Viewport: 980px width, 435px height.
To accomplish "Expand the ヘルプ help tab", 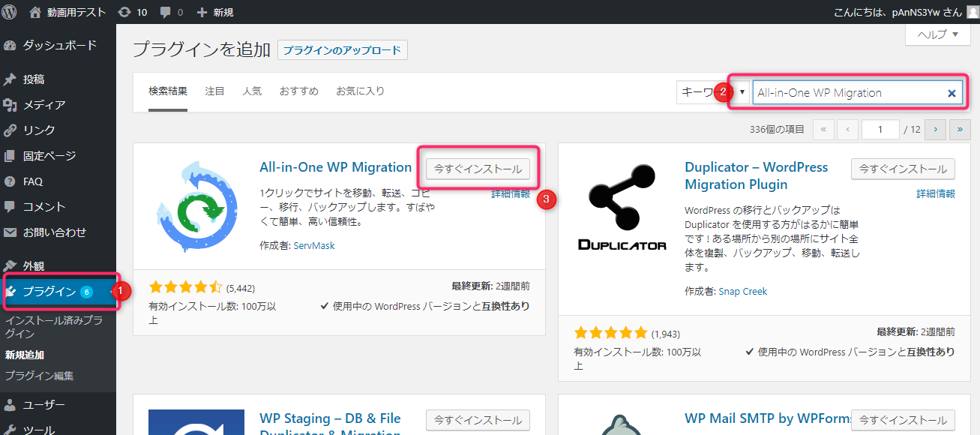I will point(938,34).
